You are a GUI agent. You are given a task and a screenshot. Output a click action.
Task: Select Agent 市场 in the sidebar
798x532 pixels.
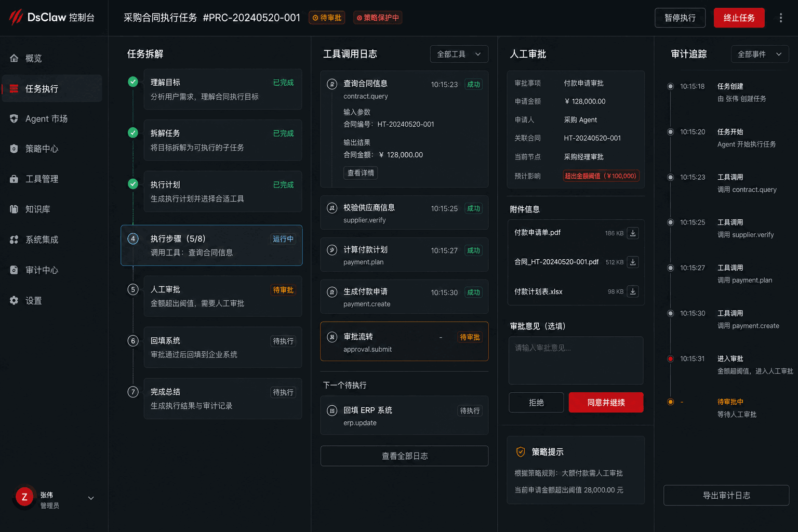[52, 118]
